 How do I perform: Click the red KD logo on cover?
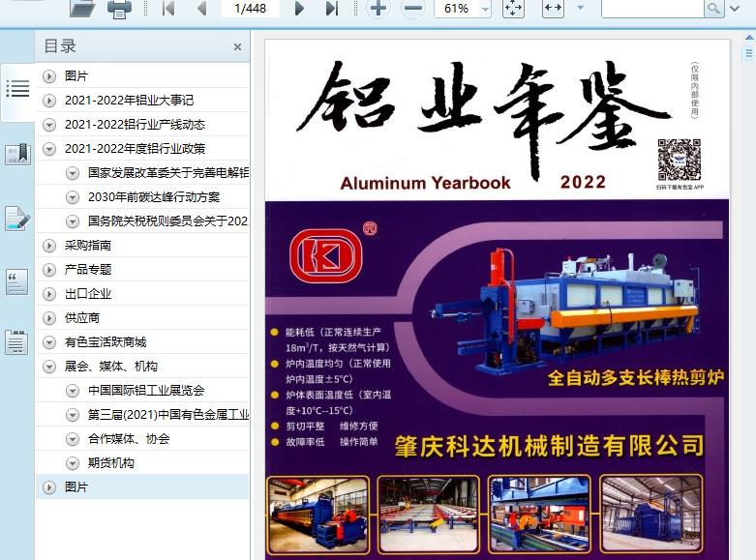point(326,255)
